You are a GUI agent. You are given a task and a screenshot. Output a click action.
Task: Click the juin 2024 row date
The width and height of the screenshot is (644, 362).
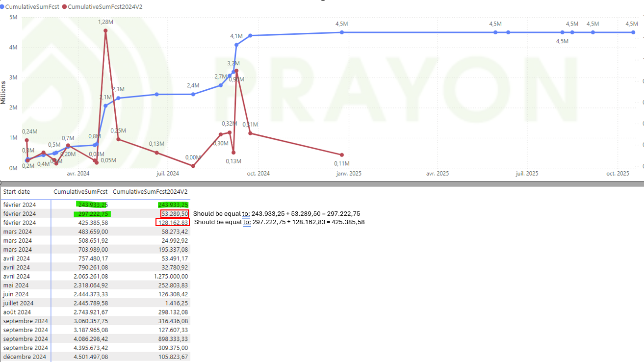16,294
